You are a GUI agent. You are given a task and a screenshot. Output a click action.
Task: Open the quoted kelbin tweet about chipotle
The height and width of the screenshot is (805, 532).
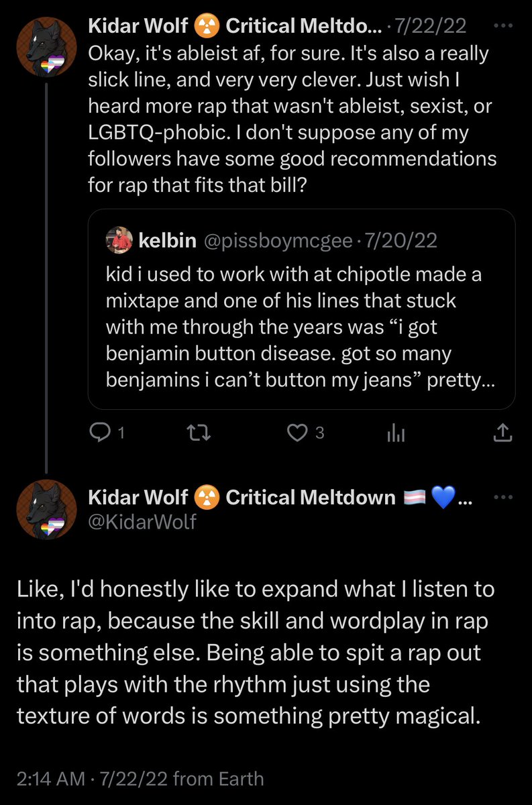302,309
